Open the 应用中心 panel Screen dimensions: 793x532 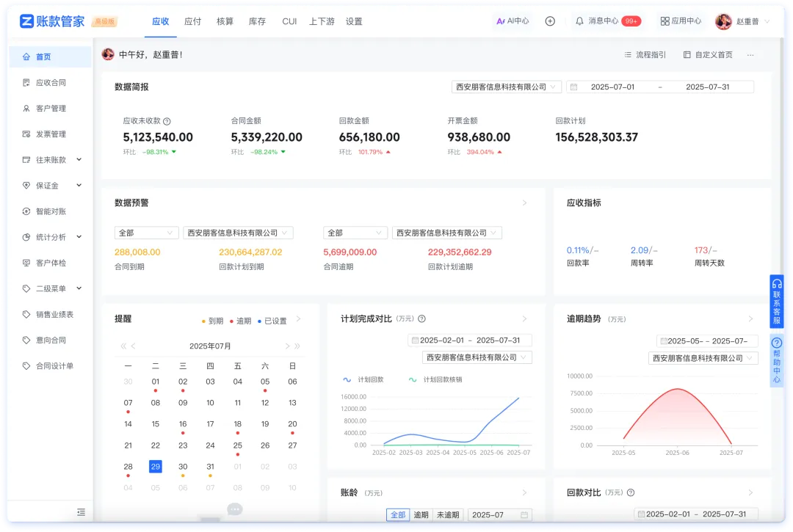point(679,21)
